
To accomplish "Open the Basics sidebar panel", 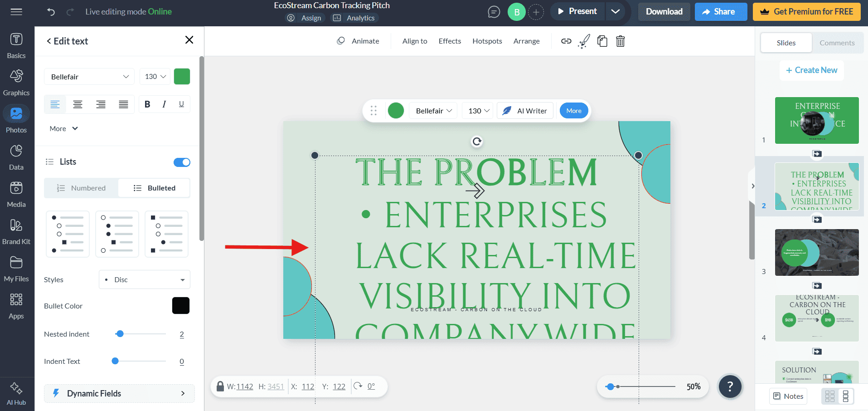I will tap(16, 45).
